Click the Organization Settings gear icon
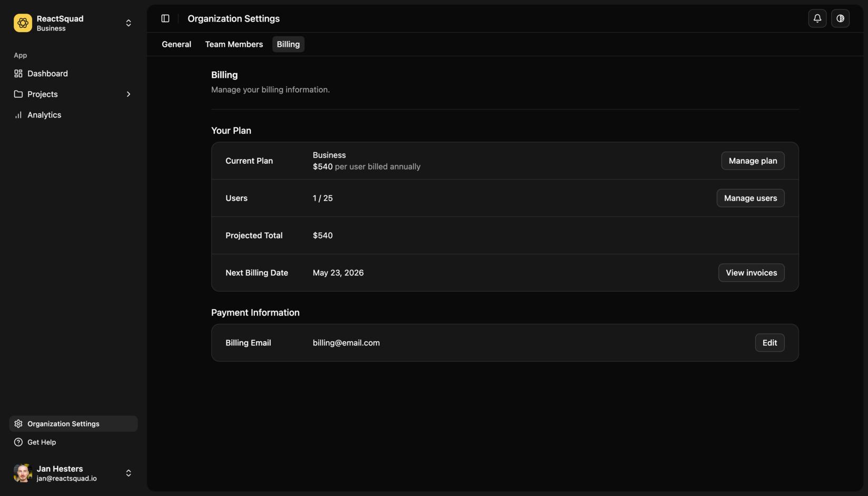 (18, 423)
